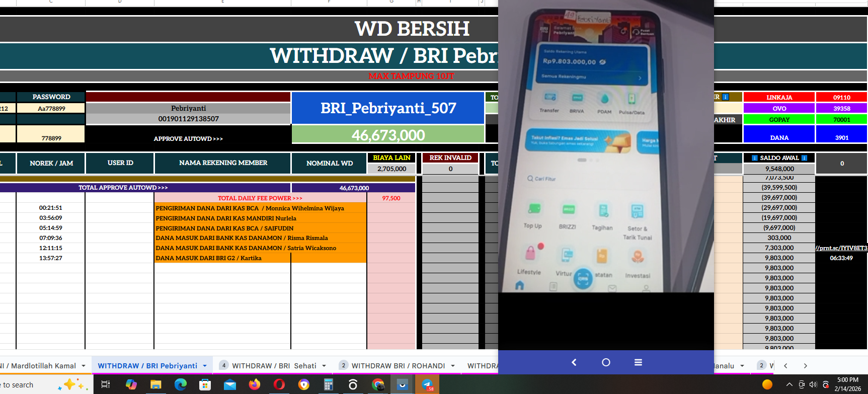Open the Mail app on the taskbar
Viewport: 868px width, 394px height.
230,385
